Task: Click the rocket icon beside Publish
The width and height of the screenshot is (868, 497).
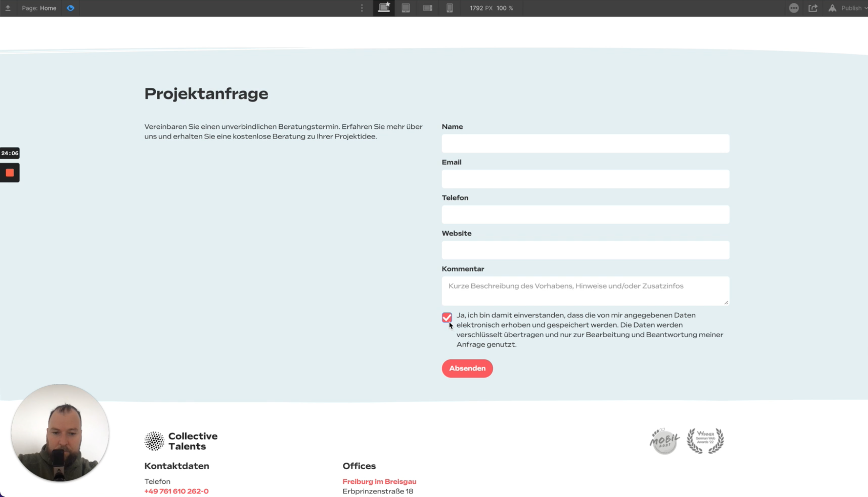Action: [x=832, y=8]
